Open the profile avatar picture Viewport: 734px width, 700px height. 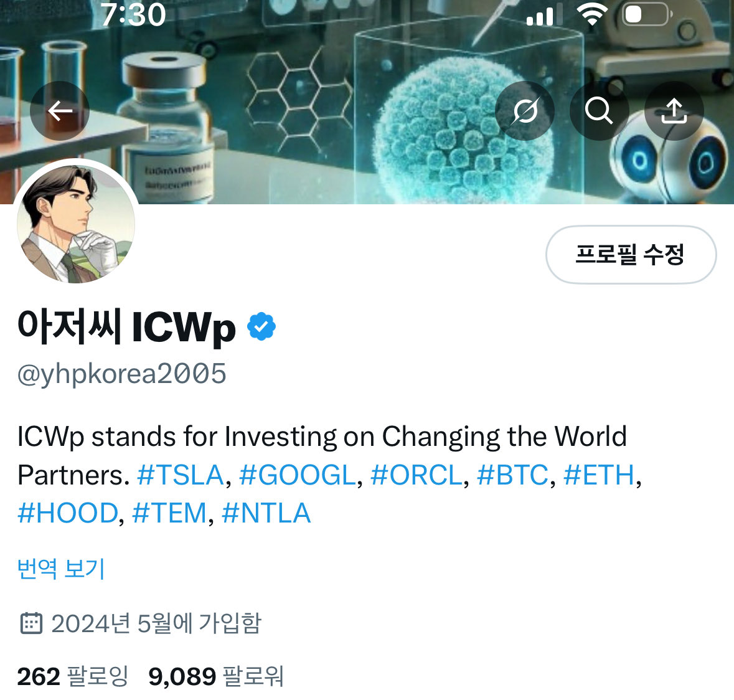click(76, 224)
